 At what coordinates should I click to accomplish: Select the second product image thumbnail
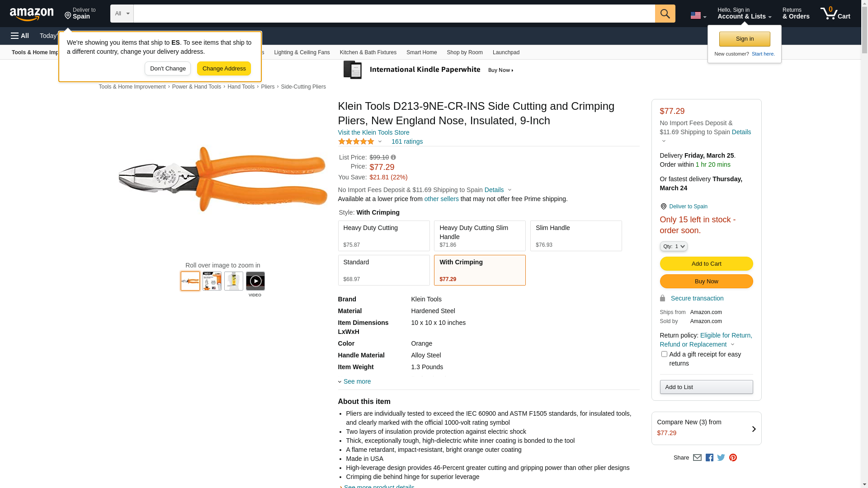(x=212, y=281)
